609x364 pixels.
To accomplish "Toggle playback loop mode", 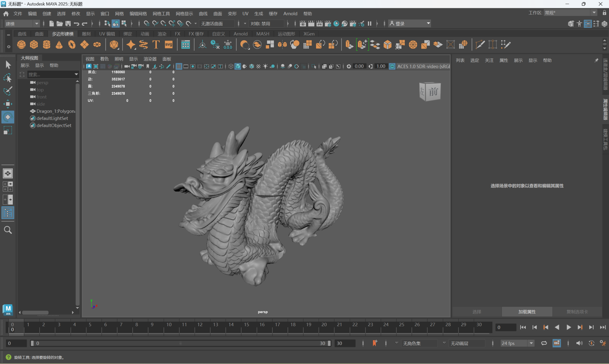I will coord(544,343).
